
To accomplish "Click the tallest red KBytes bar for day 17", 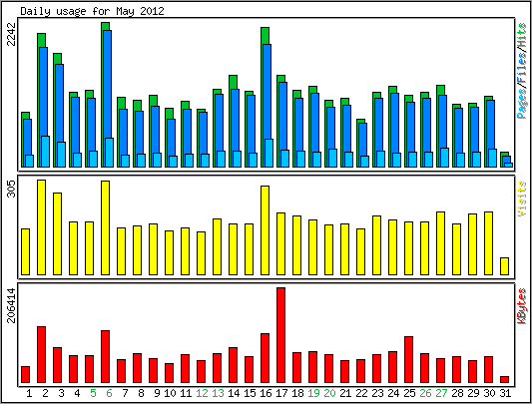I will 280,335.
